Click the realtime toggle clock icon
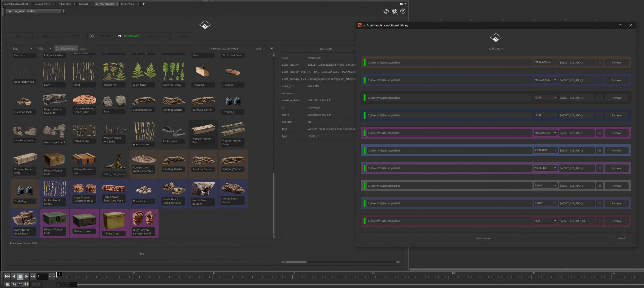 [x=26, y=284]
